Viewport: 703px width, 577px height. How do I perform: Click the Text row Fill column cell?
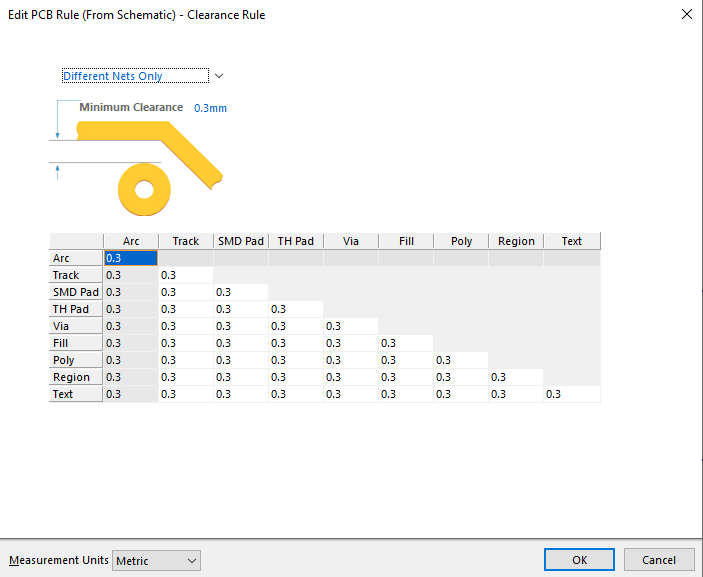point(406,394)
